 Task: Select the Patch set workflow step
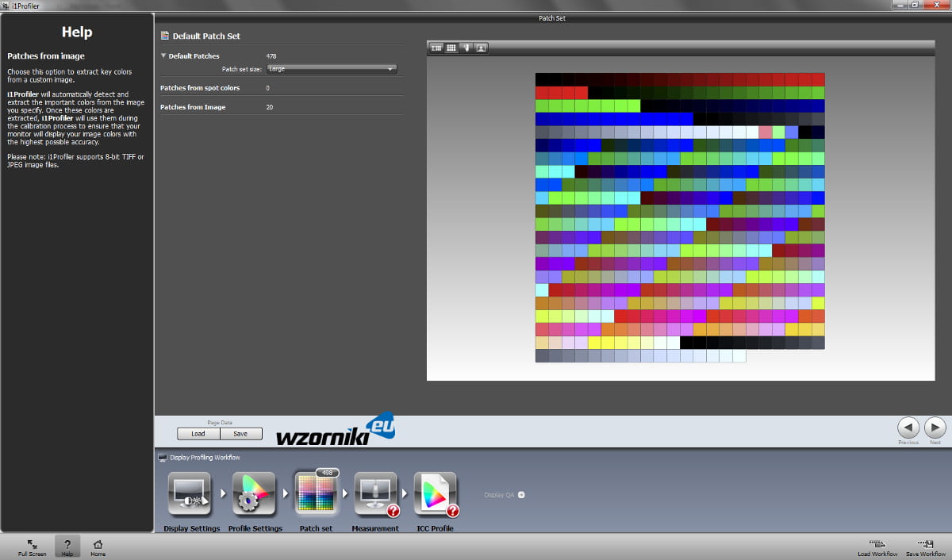tap(316, 495)
